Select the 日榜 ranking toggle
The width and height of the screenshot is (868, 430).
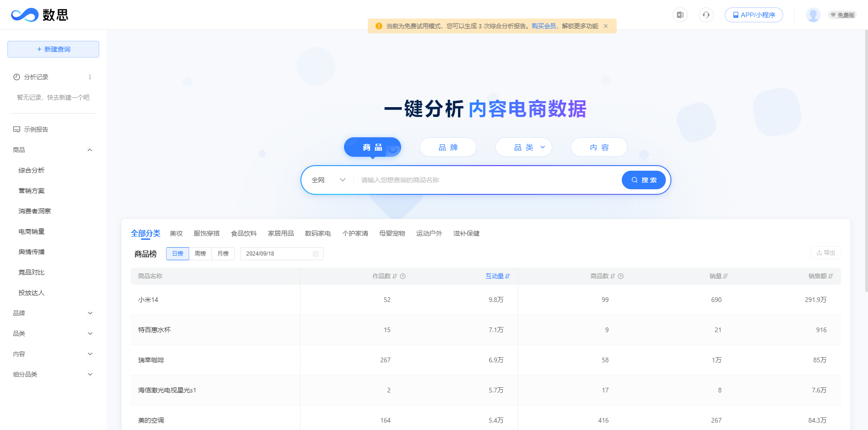tap(178, 254)
